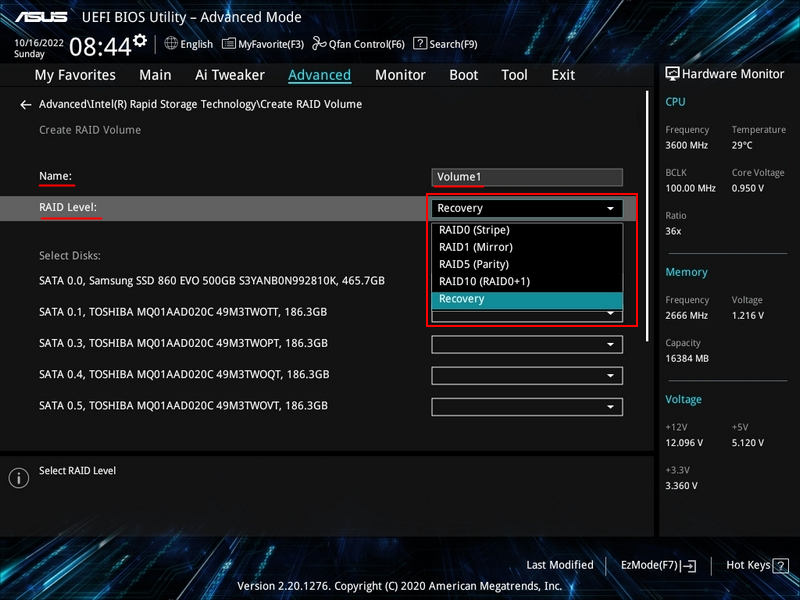Click the Qfan Control(F6) label
Viewport: 800px width, 600px height.
tap(366, 44)
